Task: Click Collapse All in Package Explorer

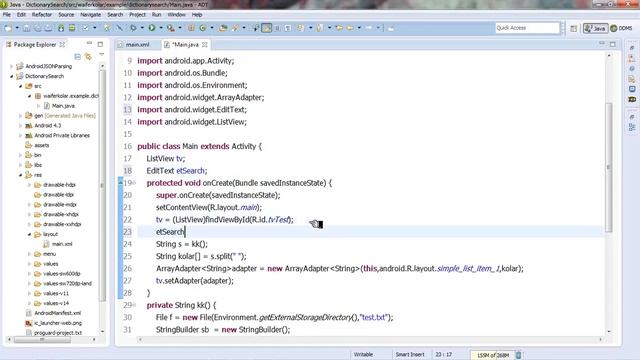Action: point(78,56)
